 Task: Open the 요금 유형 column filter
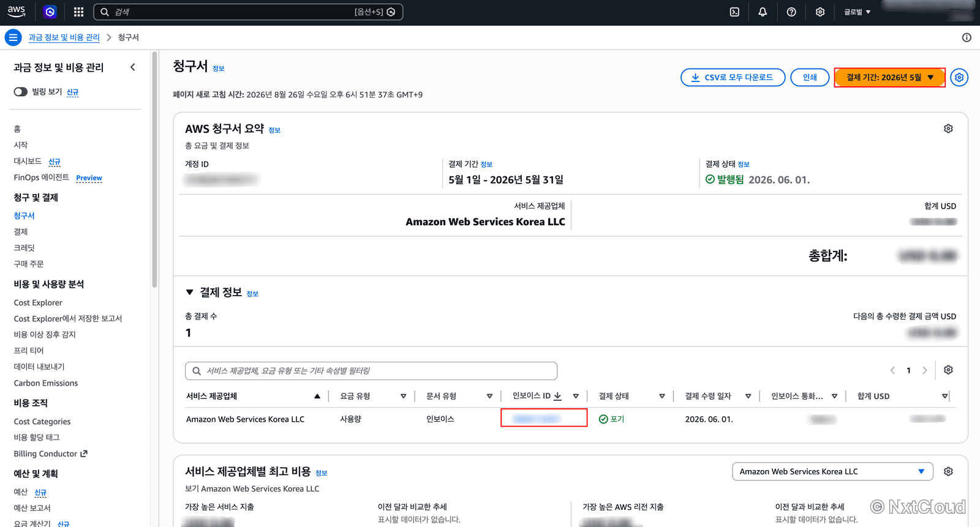pyautogui.click(x=403, y=396)
